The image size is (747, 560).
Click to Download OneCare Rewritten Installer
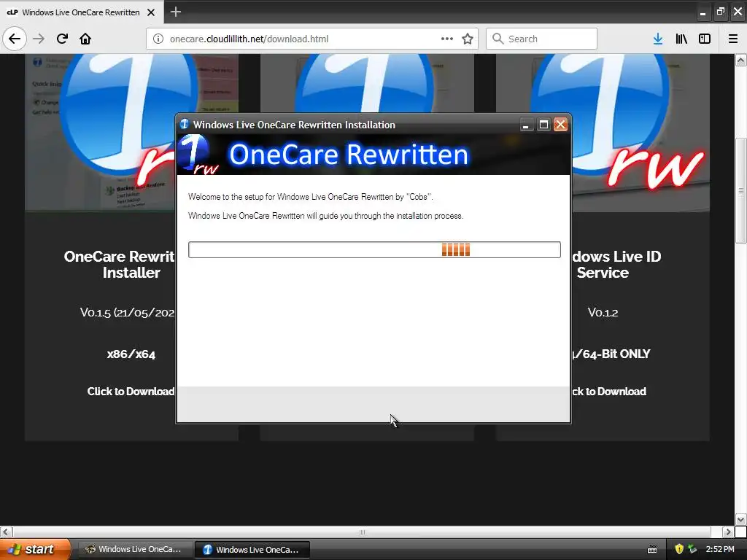131,392
